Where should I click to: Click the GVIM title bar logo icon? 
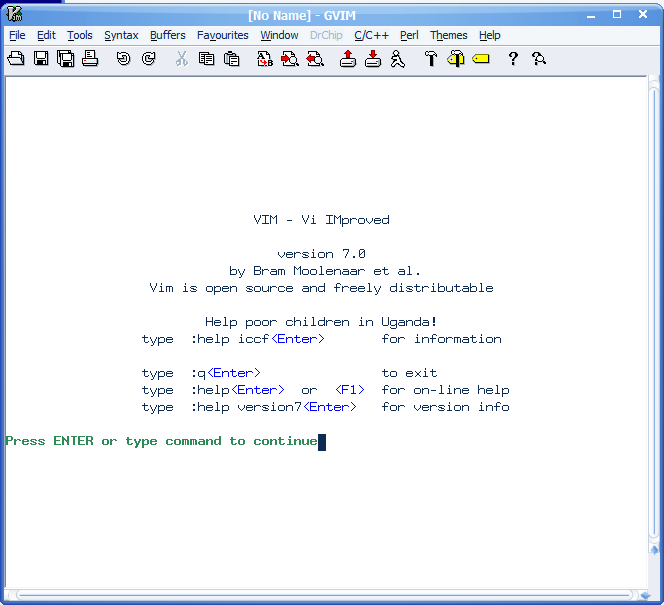coord(14,14)
